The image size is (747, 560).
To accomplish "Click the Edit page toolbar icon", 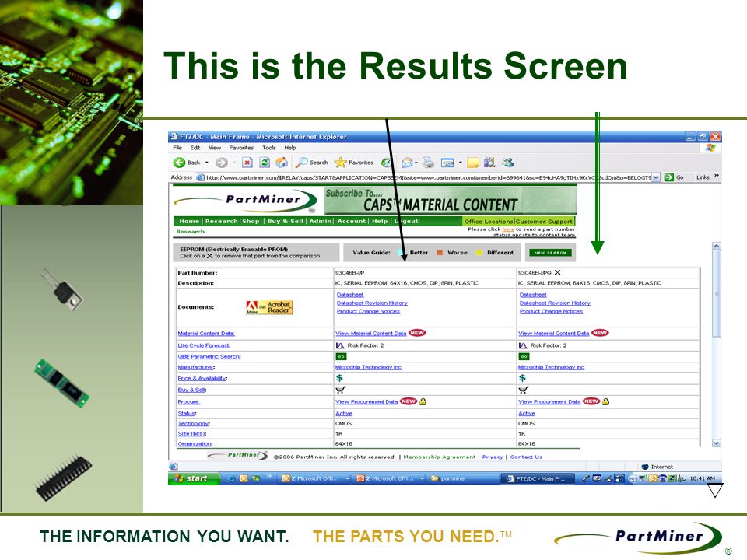I will tap(448, 163).
